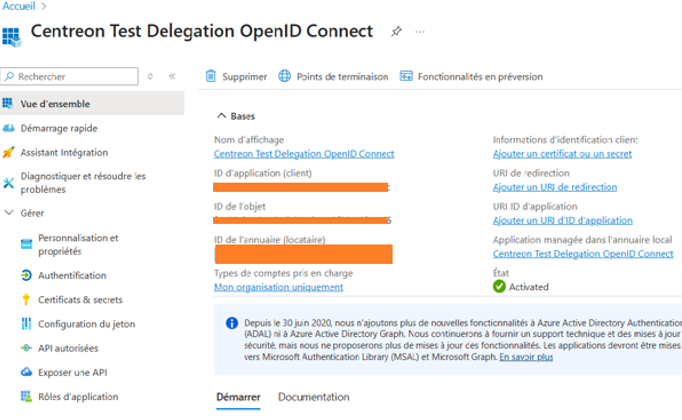682x420 pixels.
Task: Open the more options ellipsis beside the title
Action: [x=420, y=31]
